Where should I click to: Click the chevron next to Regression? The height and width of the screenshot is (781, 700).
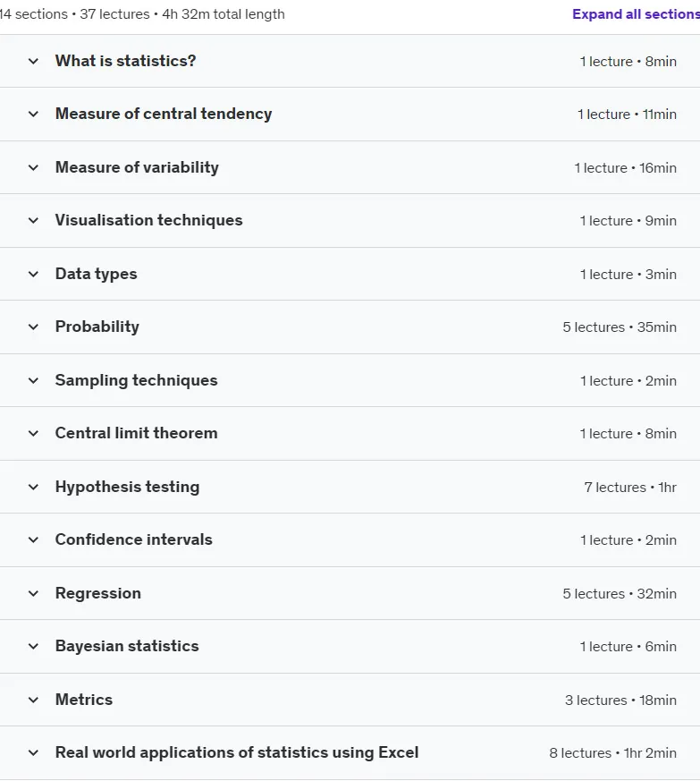(x=33, y=594)
